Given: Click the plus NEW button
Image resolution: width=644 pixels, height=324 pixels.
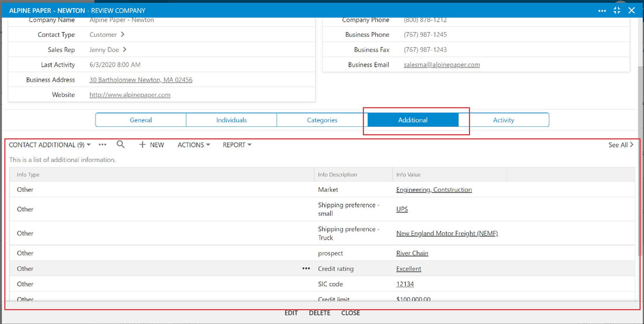Looking at the screenshot, I should [152, 145].
